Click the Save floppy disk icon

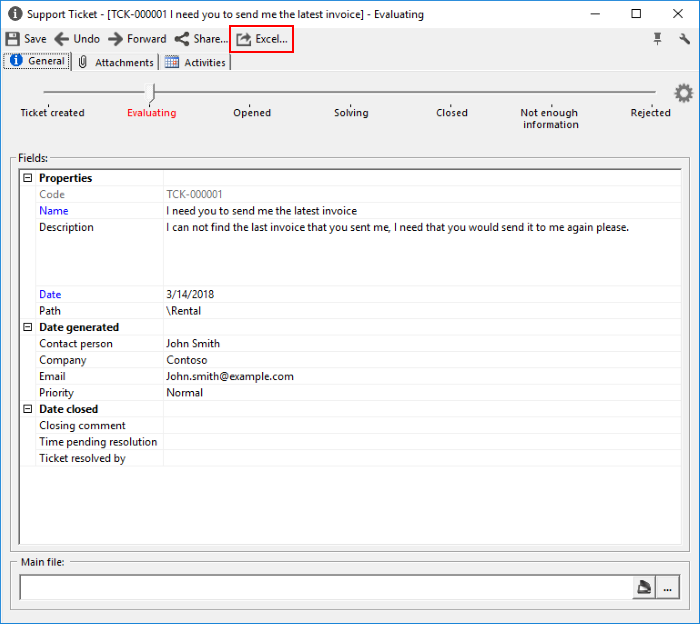click(12, 39)
